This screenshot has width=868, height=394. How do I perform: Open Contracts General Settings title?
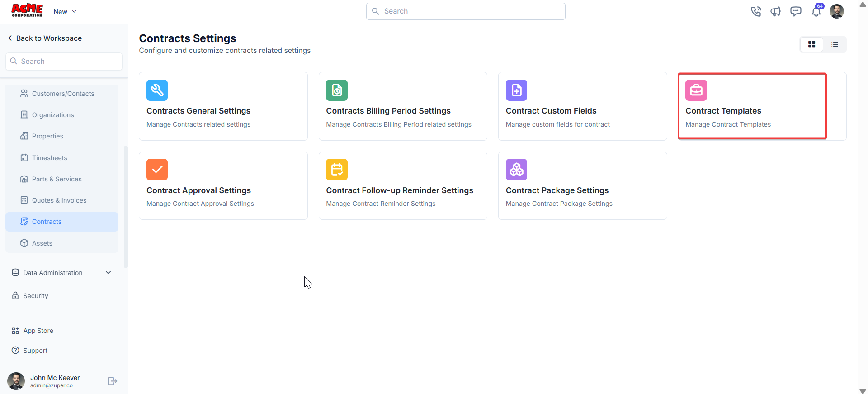click(x=198, y=111)
